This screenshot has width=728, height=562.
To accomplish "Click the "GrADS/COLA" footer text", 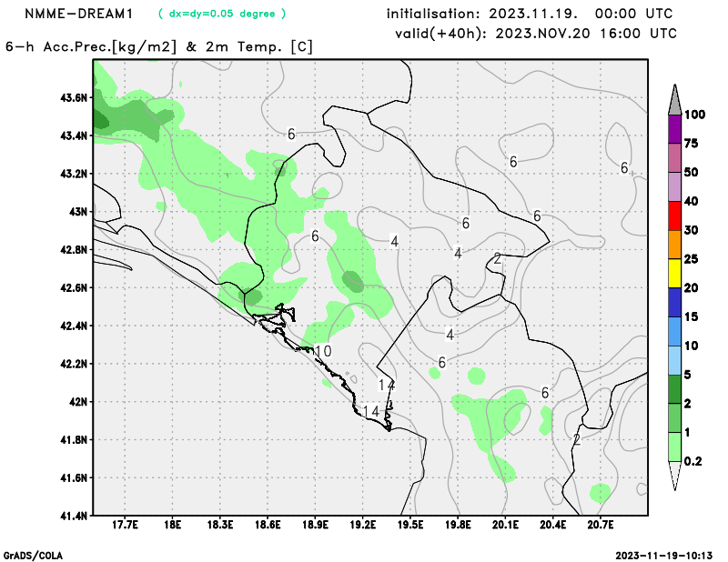I will coord(33,556).
